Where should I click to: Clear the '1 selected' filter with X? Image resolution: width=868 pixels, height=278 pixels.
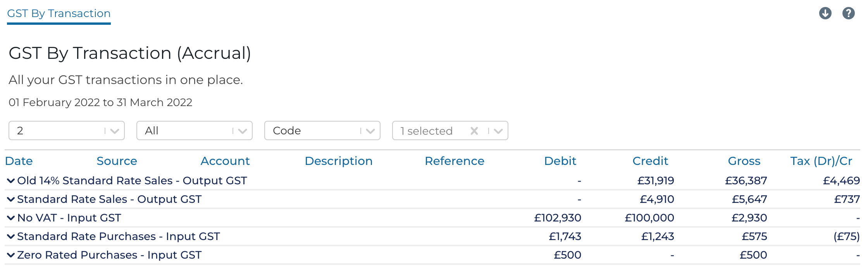474,131
